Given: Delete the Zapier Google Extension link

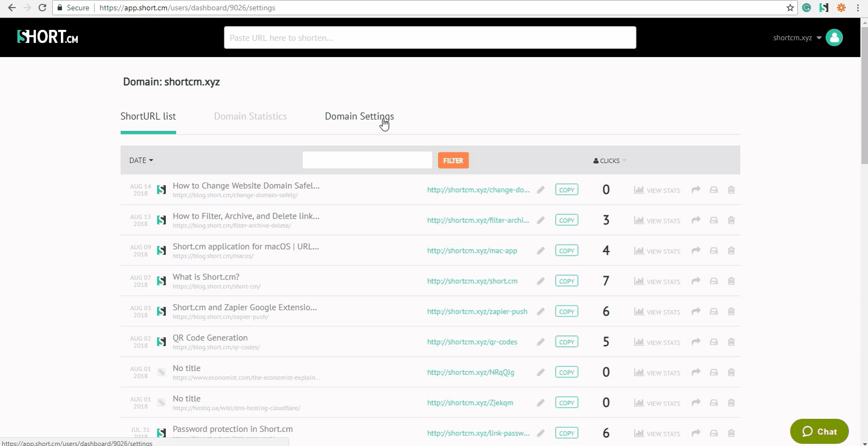Looking at the screenshot, I should click(731, 312).
